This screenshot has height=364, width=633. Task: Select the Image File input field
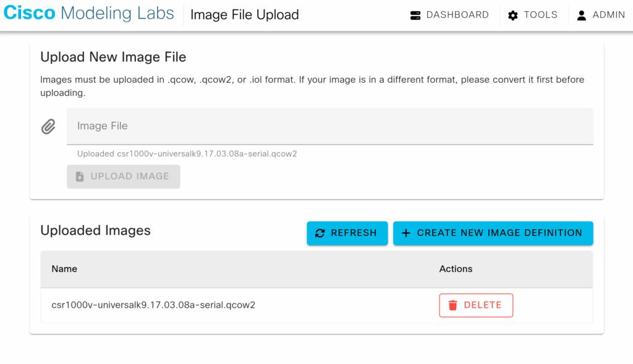pos(330,126)
